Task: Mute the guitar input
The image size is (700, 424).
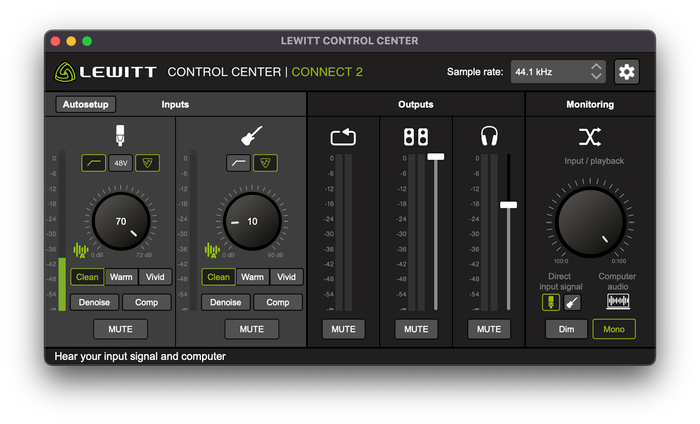Action: point(251,329)
